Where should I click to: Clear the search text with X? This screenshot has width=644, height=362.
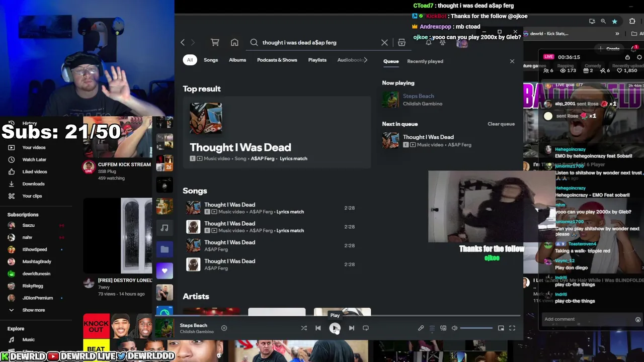[384, 43]
